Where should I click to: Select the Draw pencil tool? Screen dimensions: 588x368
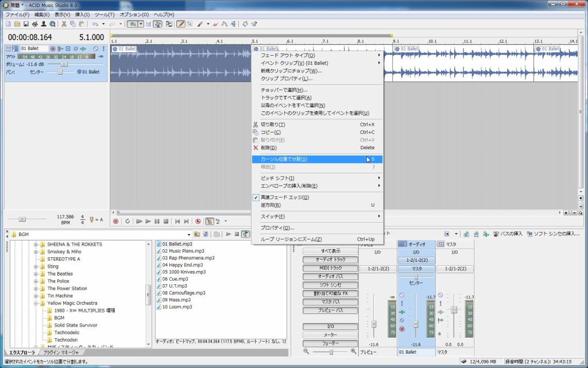pyautogui.click(x=181, y=24)
